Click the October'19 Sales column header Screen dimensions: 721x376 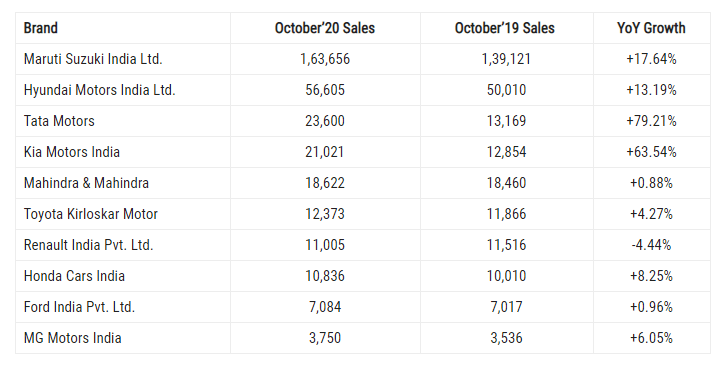click(504, 28)
